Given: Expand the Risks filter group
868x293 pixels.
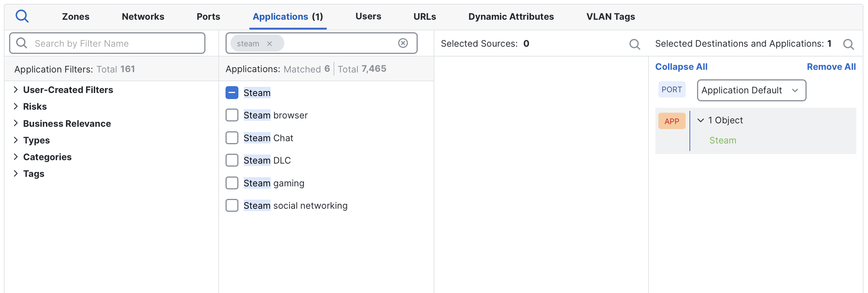Looking at the screenshot, I should pyautogui.click(x=16, y=106).
